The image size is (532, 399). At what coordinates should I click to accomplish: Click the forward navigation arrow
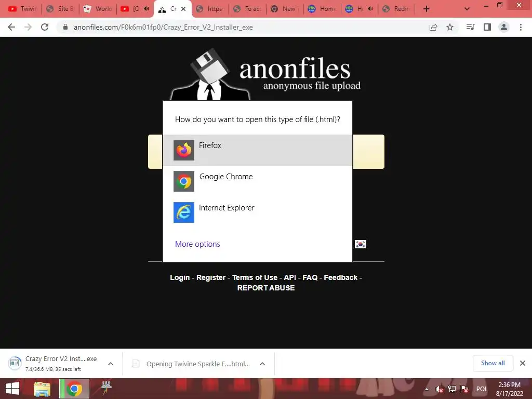tap(28, 27)
